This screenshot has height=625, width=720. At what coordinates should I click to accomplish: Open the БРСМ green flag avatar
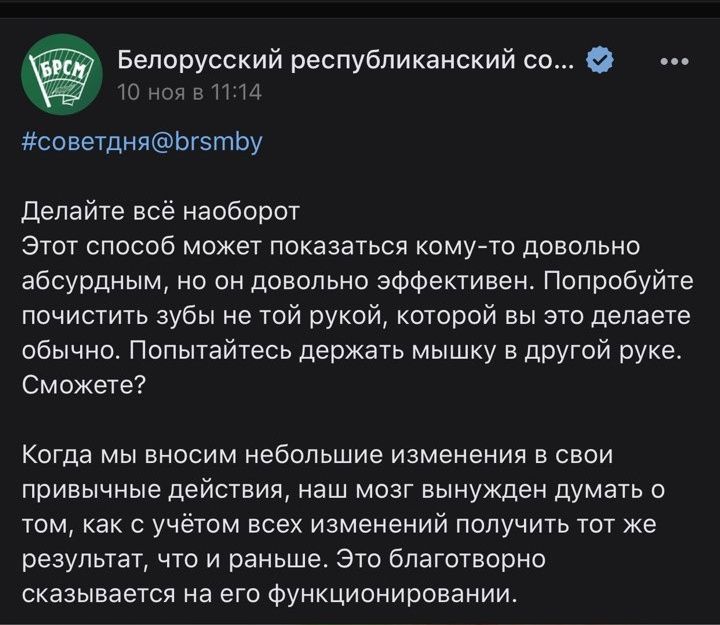tap(62, 74)
